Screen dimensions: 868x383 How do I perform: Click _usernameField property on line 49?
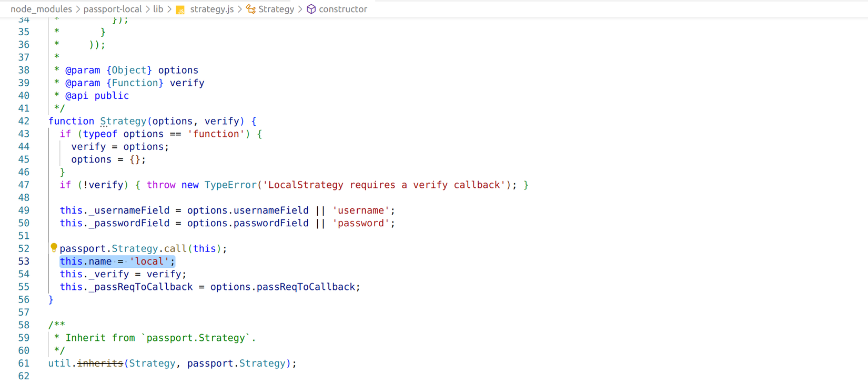click(129, 210)
